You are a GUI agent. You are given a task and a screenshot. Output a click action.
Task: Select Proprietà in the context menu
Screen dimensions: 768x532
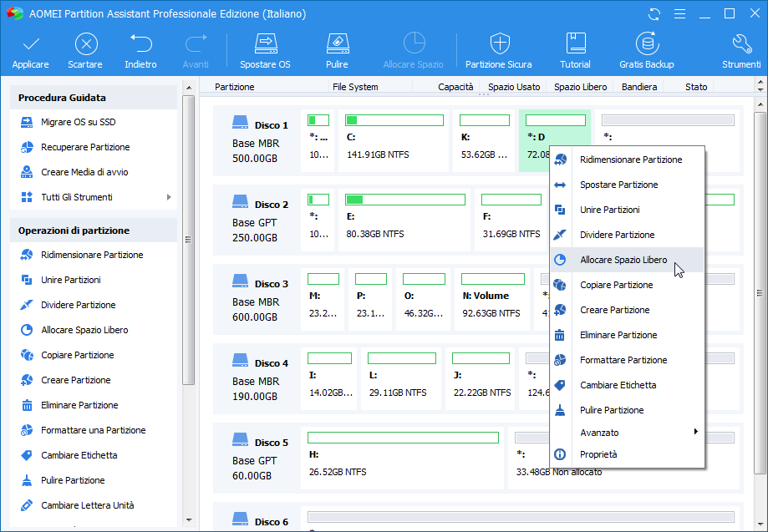pos(598,454)
